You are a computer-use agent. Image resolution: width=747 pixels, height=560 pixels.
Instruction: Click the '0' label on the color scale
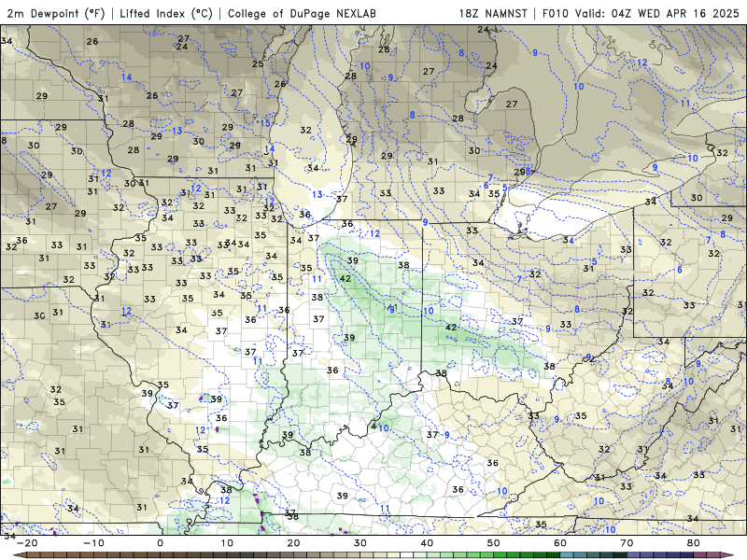[x=160, y=543]
